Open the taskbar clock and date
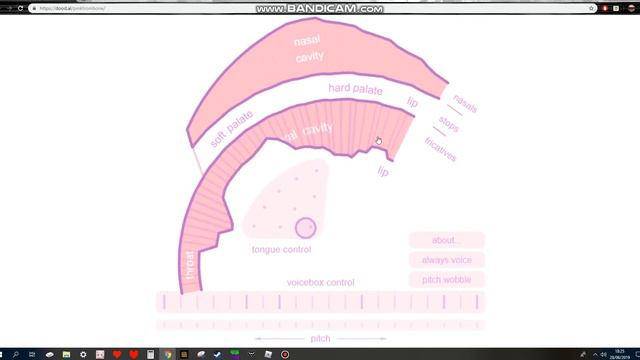Viewport: 640px width, 360px height. coord(620,354)
